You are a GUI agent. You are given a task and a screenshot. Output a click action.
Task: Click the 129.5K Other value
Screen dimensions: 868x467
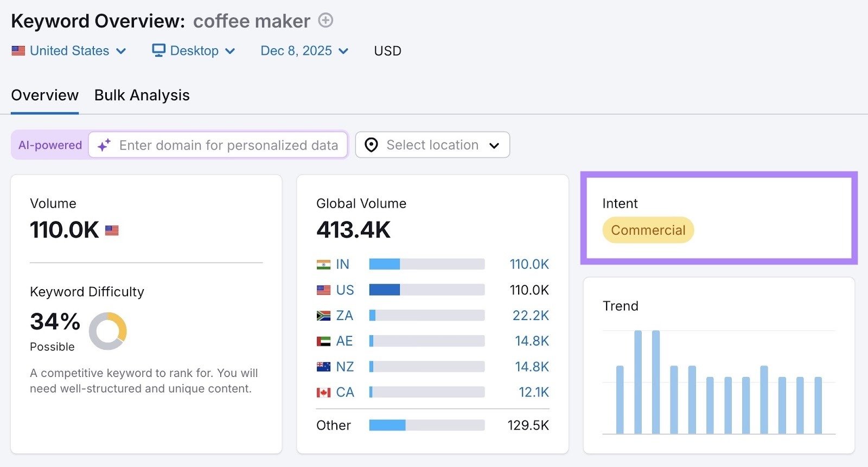coord(528,425)
